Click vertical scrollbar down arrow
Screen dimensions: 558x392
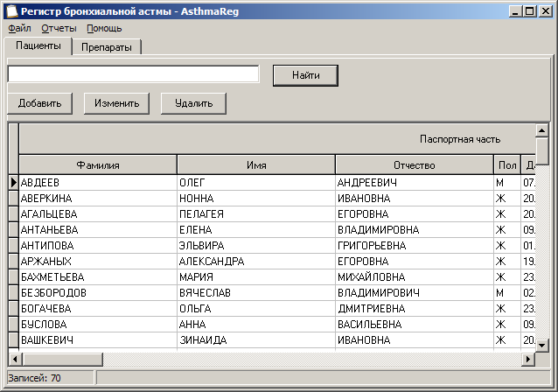[x=542, y=345]
